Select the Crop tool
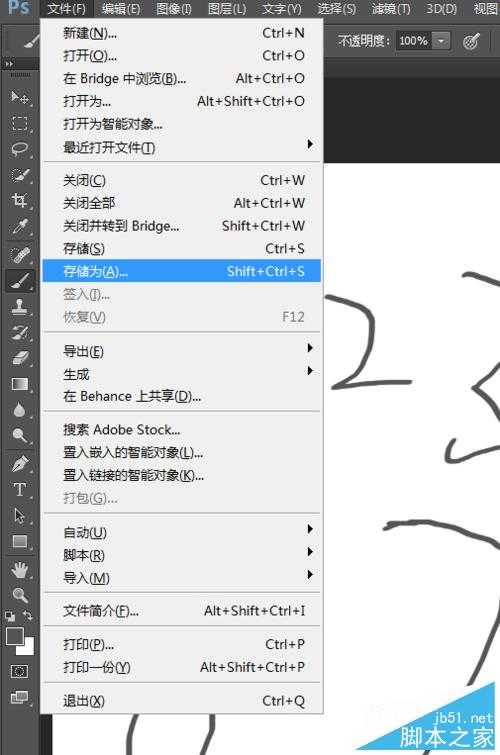The image size is (500, 755). tap(19, 201)
